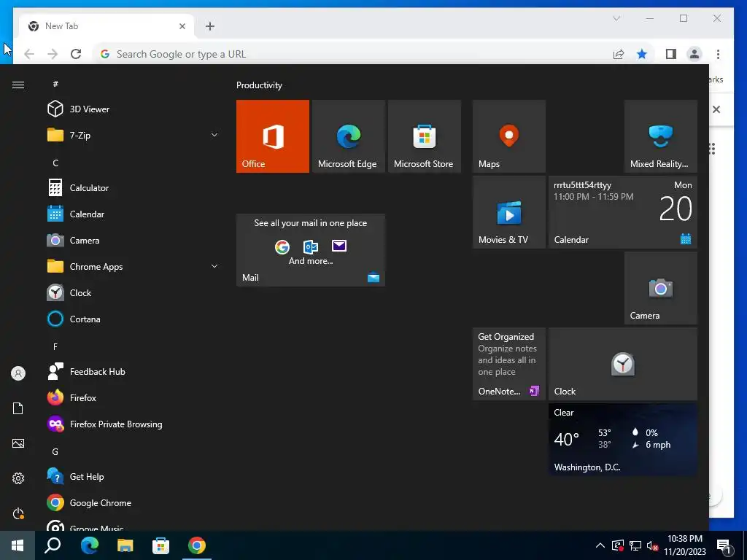This screenshot has height=560, width=747.
Task: Open the user account button in Start sidebar
Action: point(18,373)
